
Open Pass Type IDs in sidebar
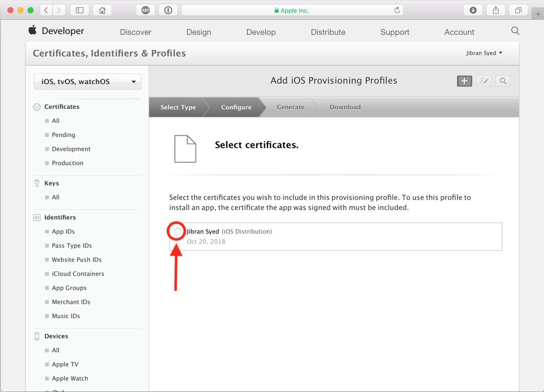pyautogui.click(x=72, y=245)
